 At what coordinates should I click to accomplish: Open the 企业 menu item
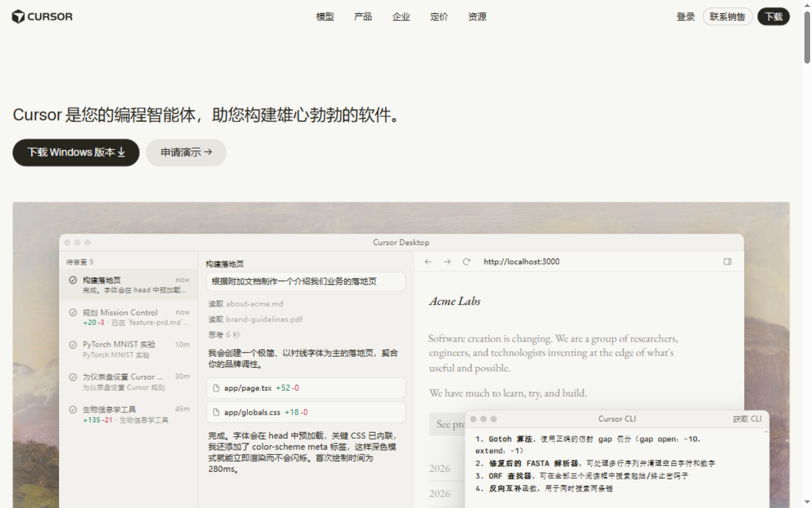[401, 17]
